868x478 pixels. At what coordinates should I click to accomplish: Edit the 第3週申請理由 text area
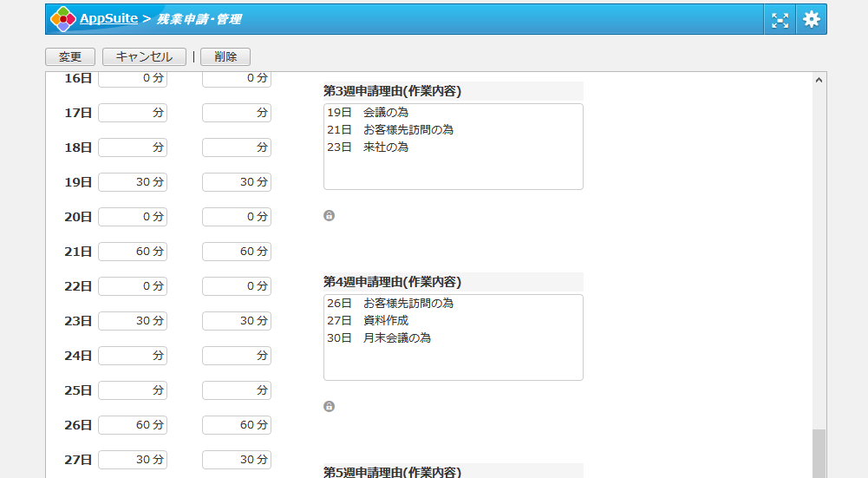[453, 147]
